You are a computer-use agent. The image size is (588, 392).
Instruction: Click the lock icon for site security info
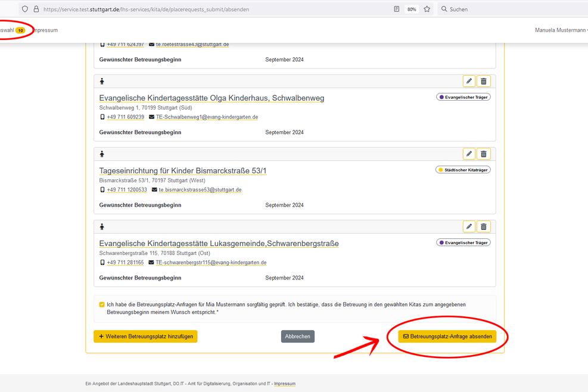[x=36, y=10]
